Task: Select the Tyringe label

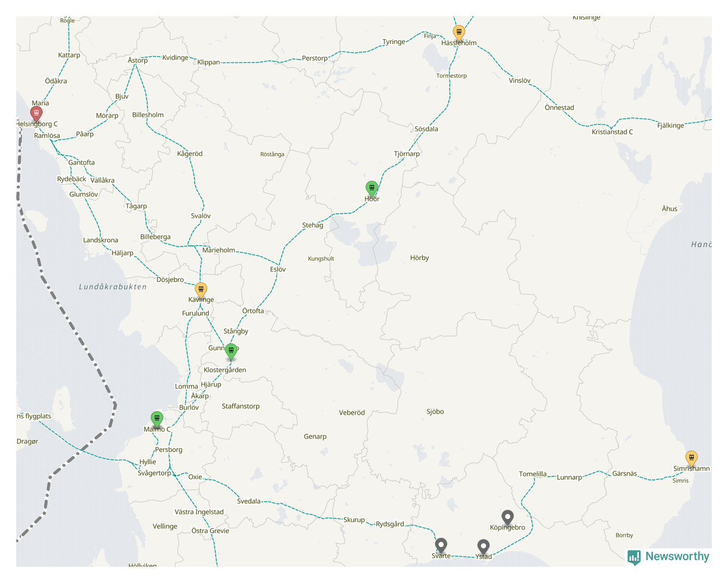Action: pyautogui.click(x=394, y=42)
